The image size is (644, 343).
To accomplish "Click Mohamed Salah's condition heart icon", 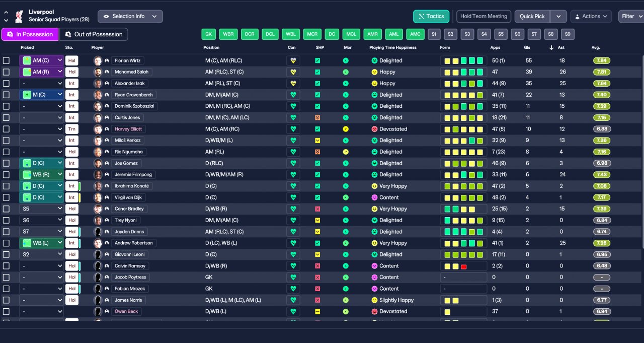I will point(292,72).
